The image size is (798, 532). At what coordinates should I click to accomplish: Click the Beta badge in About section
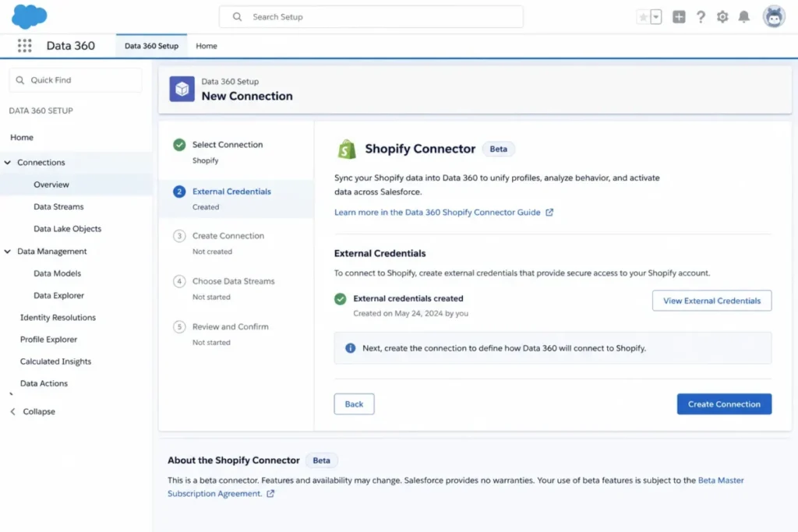321,460
